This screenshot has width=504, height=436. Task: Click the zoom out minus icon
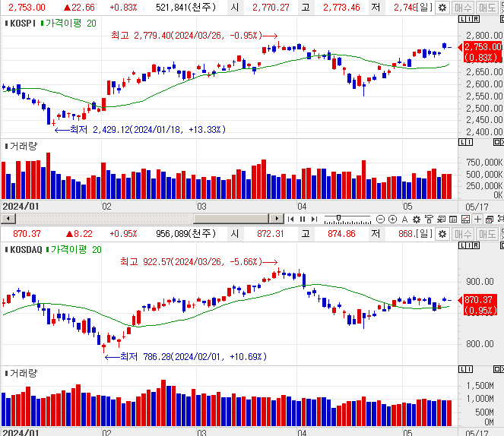[x=380, y=220]
